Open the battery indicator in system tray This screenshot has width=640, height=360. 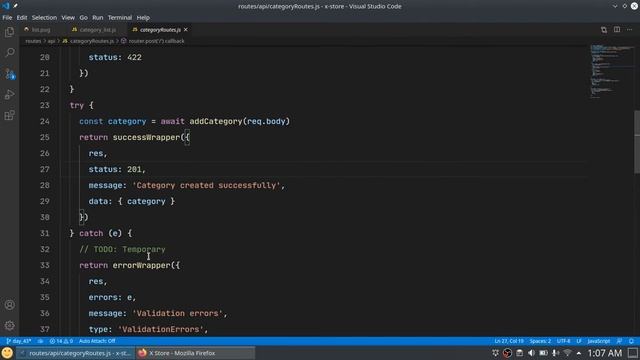coord(543,353)
